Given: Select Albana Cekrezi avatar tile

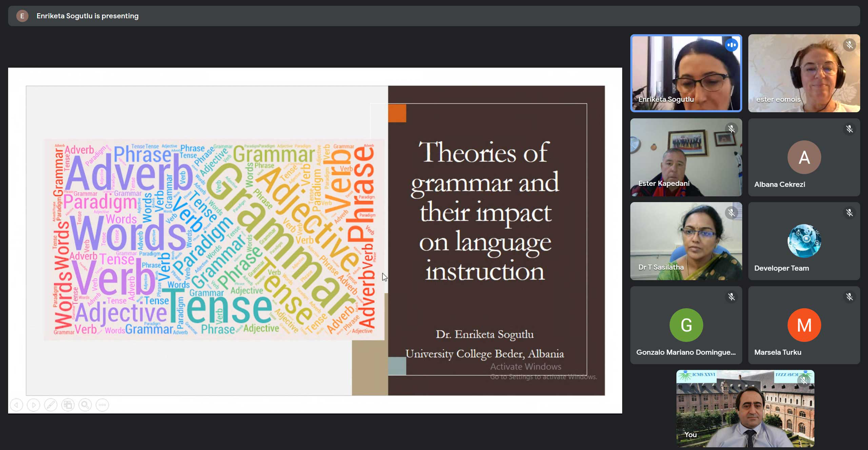Looking at the screenshot, I should tap(804, 157).
